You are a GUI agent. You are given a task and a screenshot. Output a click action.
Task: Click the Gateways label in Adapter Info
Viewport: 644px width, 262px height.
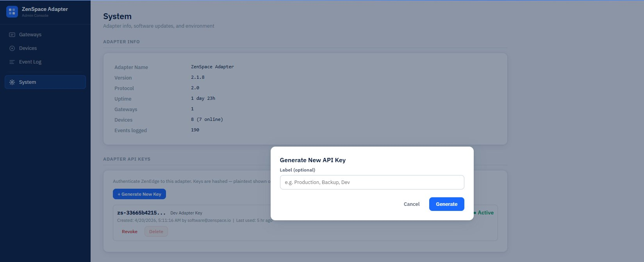126,109
